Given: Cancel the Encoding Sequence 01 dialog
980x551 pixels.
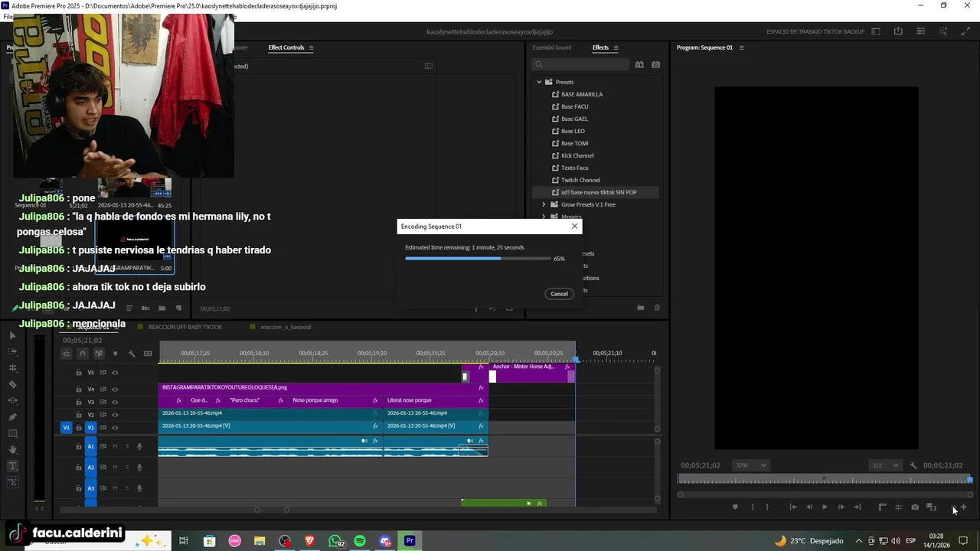Looking at the screenshot, I should pos(559,294).
